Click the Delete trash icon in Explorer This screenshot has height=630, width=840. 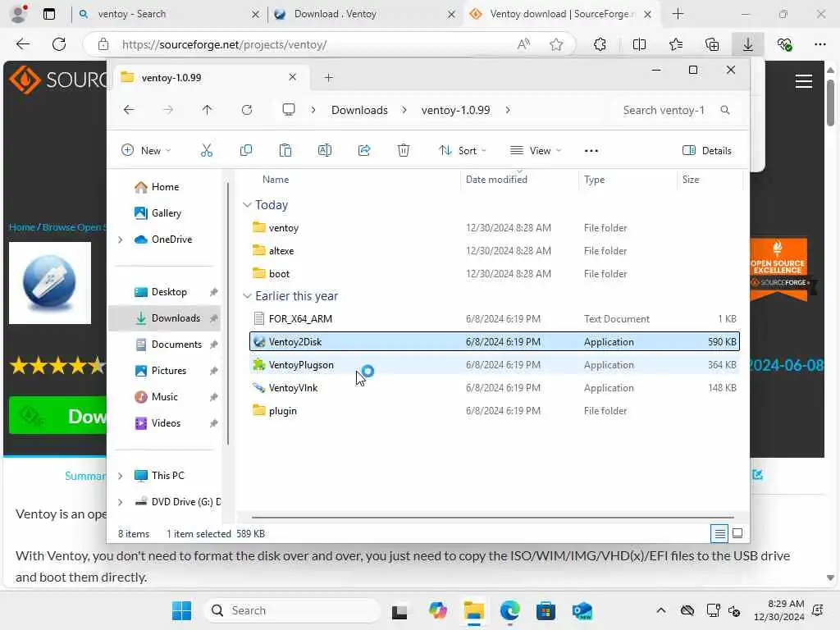pos(404,151)
